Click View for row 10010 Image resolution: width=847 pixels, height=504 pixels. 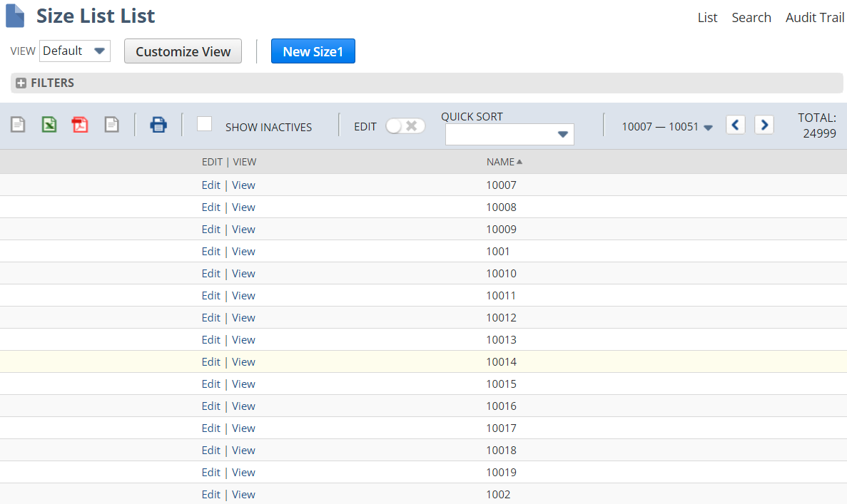tap(243, 274)
